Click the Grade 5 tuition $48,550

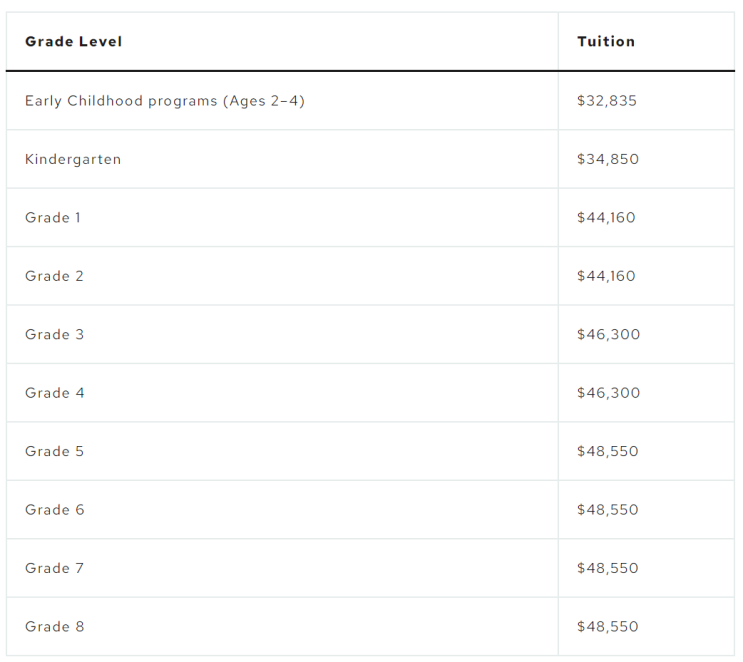(x=607, y=451)
